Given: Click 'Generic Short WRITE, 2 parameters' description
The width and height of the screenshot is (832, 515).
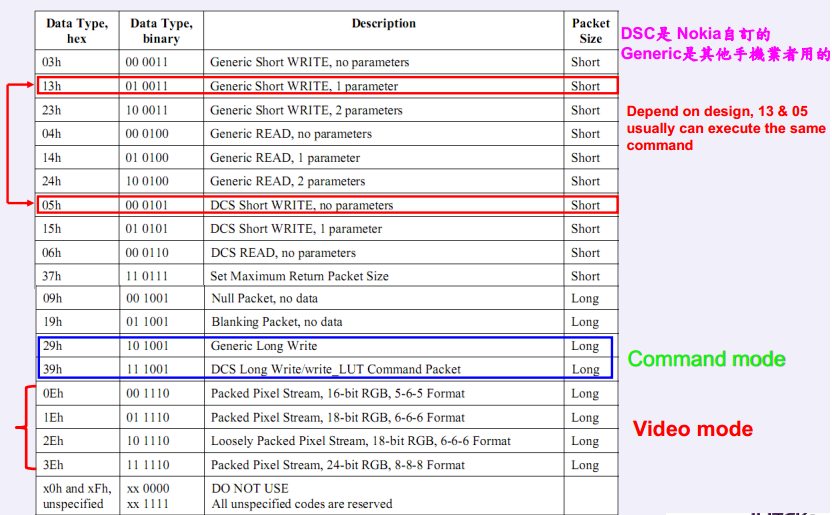Looking at the screenshot, I should (x=306, y=110).
